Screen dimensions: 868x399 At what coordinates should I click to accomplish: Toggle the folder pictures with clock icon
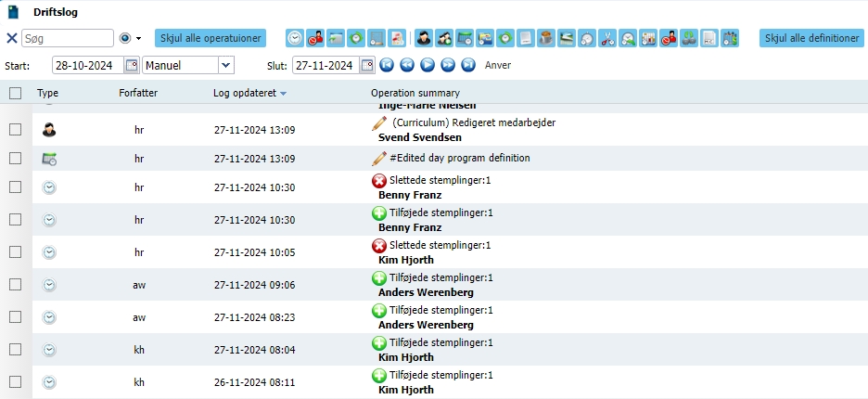tap(485, 38)
